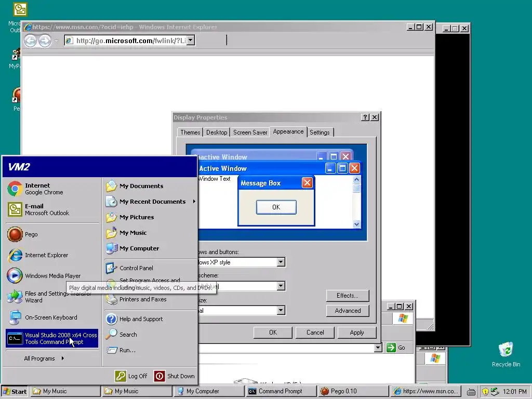532x399 pixels.
Task: Open Printers and Faxes
Action: point(151,299)
